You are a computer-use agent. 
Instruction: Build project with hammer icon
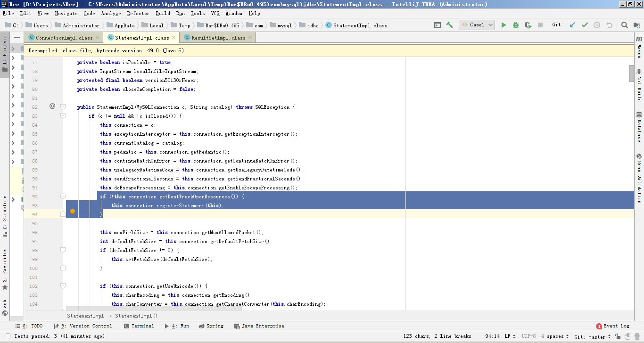449,25
